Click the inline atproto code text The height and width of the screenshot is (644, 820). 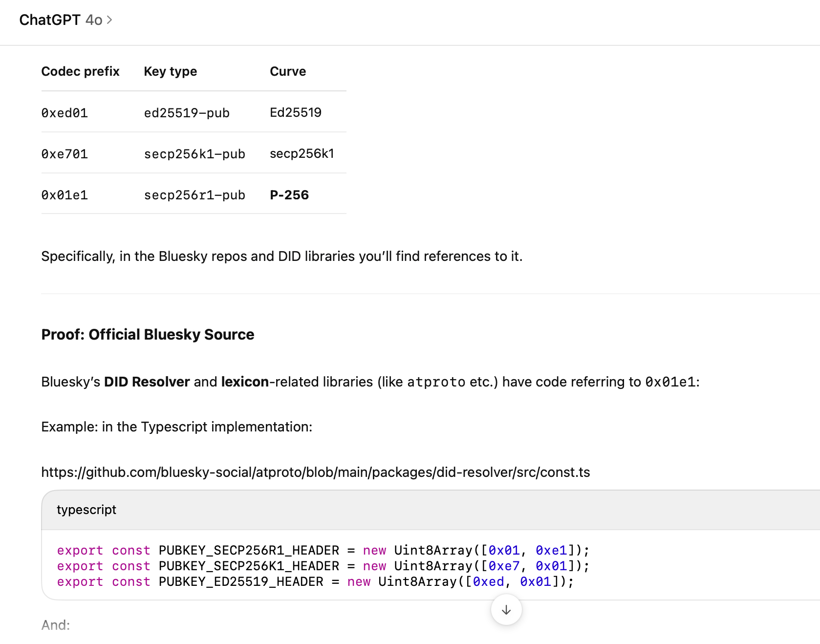[x=436, y=382]
